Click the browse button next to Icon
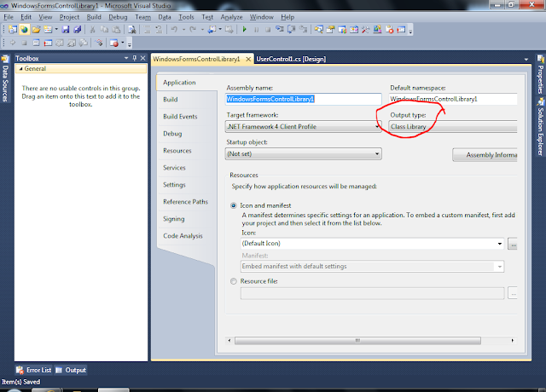This screenshot has width=546, height=392. click(x=513, y=244)
